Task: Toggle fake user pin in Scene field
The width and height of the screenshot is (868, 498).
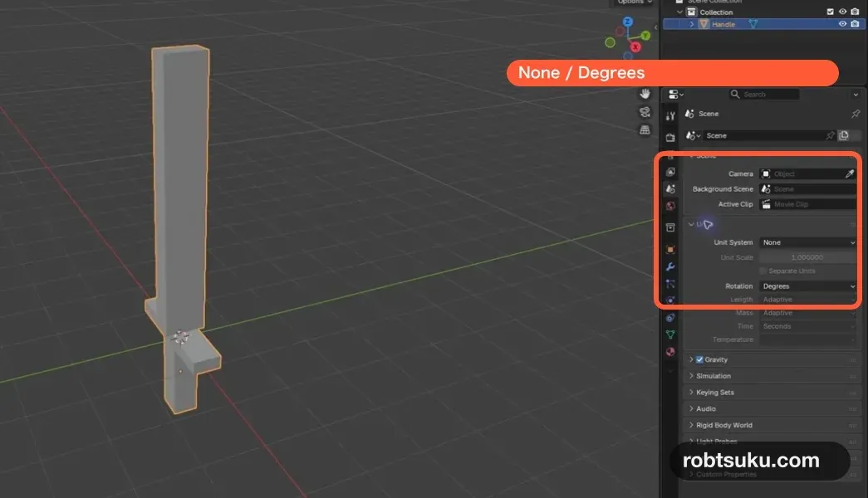Action: (830, 135)
